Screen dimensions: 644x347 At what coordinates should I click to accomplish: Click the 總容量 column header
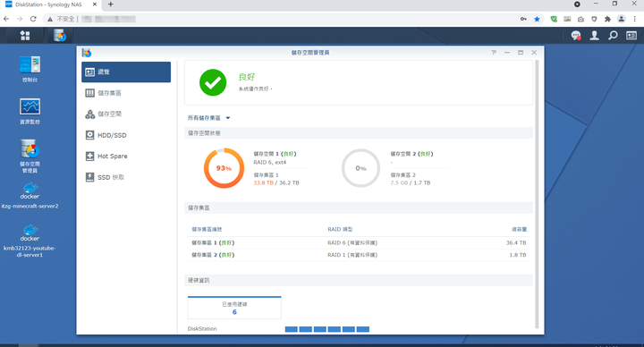tap(519, 230)
